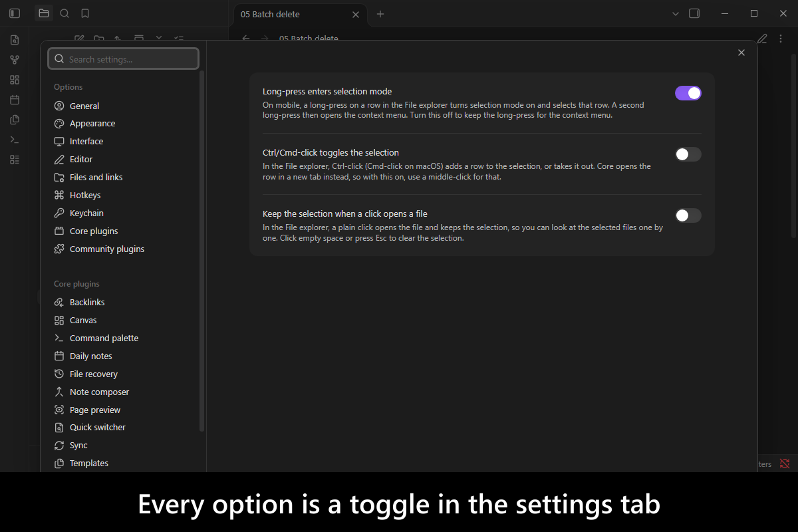Click the key icon beside Keychain

click(59, 213)
